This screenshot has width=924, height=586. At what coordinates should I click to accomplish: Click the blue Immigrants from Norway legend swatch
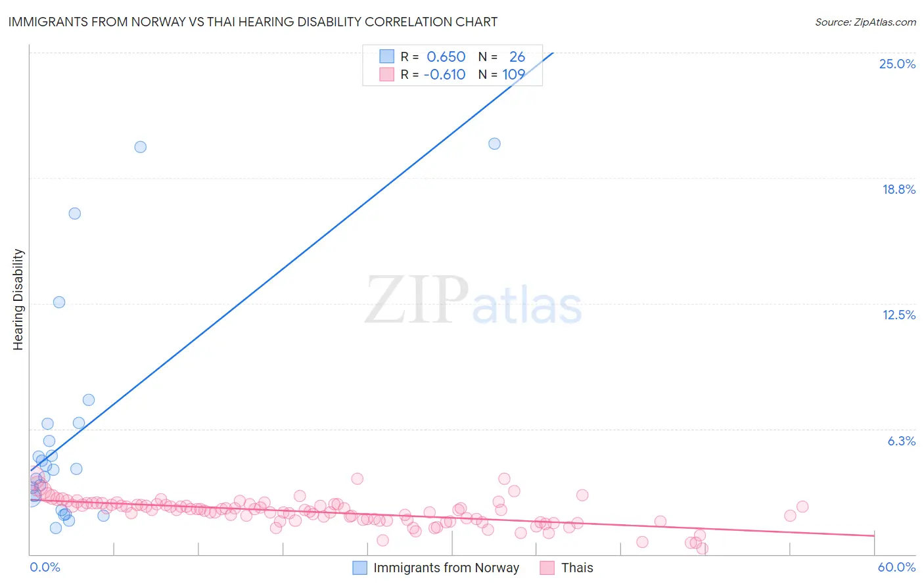[359, 568]
